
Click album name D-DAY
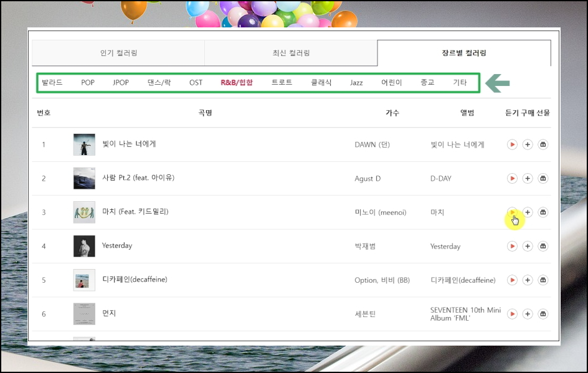pyautogui.click(x=440, y=179)
